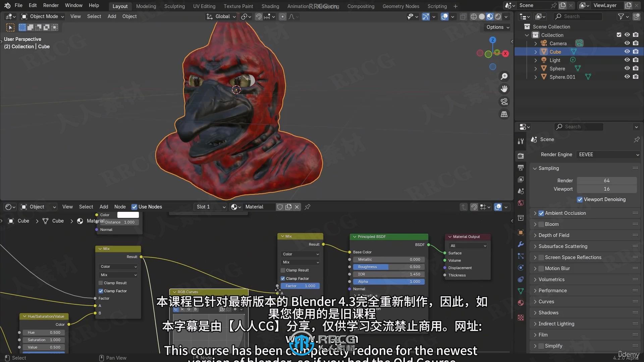Toggle Clamp Result in right Mix node
Viewport: 644px width, 362px height.
283,270
